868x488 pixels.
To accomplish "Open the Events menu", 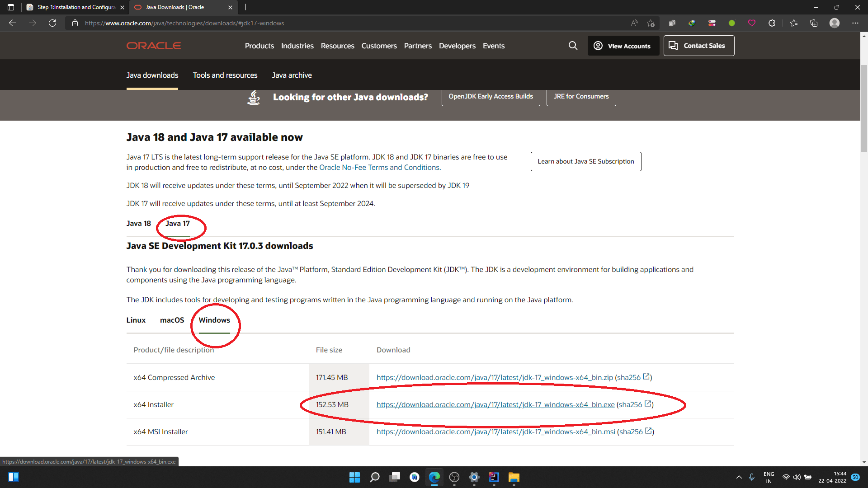I will click(494, 46).
